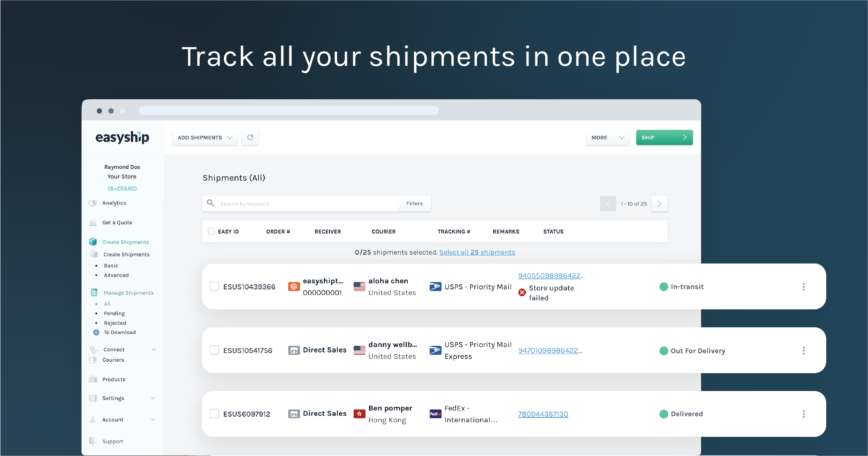Click the STATUS column header
This screenshot has width=868, height=456.
click(553, 232)
